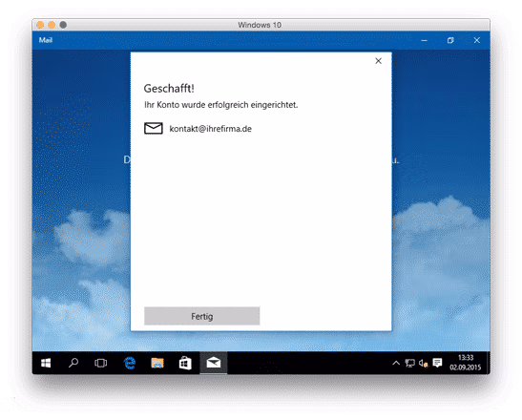
Task: Click the volume speaker tray icon
Action: click(x=423, y=363)
